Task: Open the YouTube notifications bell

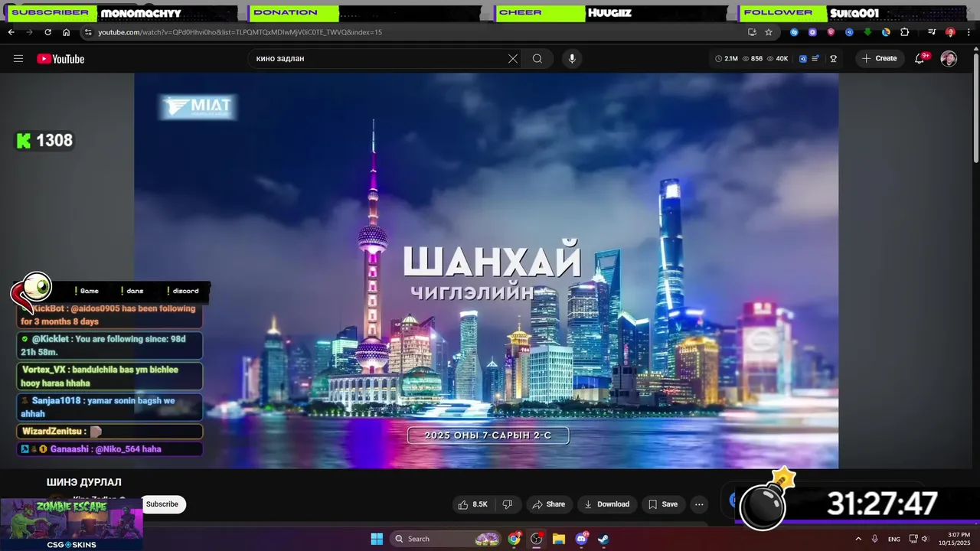Action: click(x=920, y=59)
